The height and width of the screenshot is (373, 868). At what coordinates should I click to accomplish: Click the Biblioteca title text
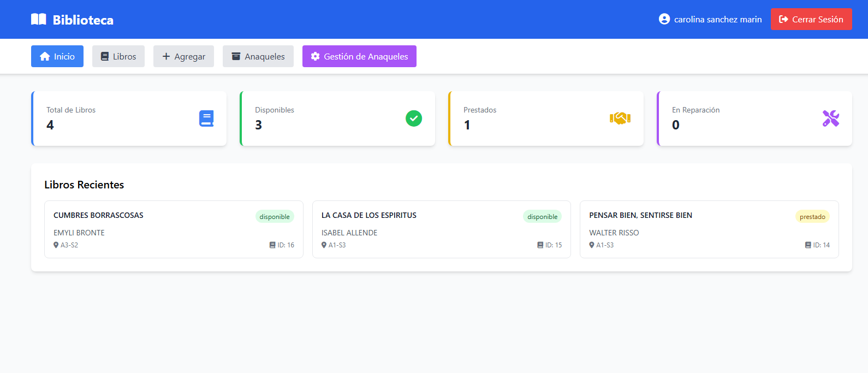(x=83, y=20)
